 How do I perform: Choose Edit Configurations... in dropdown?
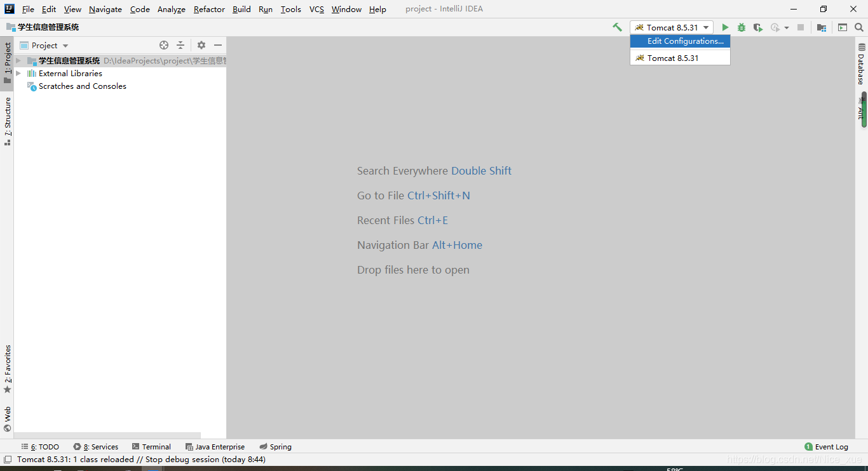(x=681, y=41)
